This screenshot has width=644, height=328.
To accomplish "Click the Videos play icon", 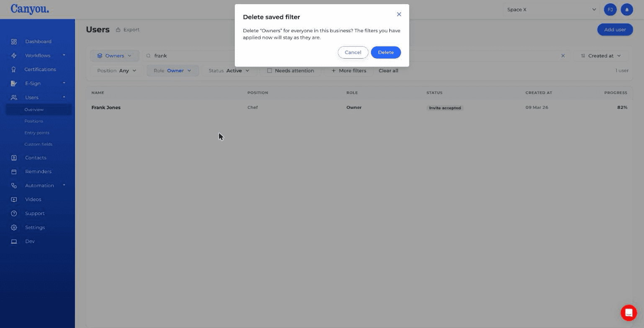I will 14,200.
